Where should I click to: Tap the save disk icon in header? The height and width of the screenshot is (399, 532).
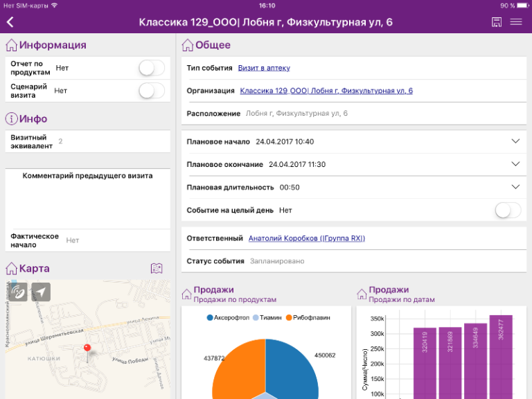click(x=497, y=22)
